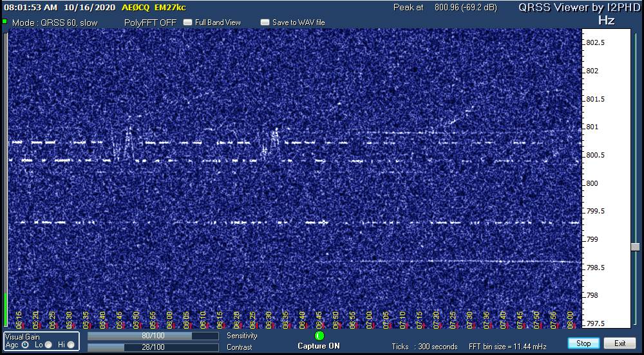The image size is (644, 355).
Task: Click the Peak at frequency readout
Action: click(x=444, y=8)
